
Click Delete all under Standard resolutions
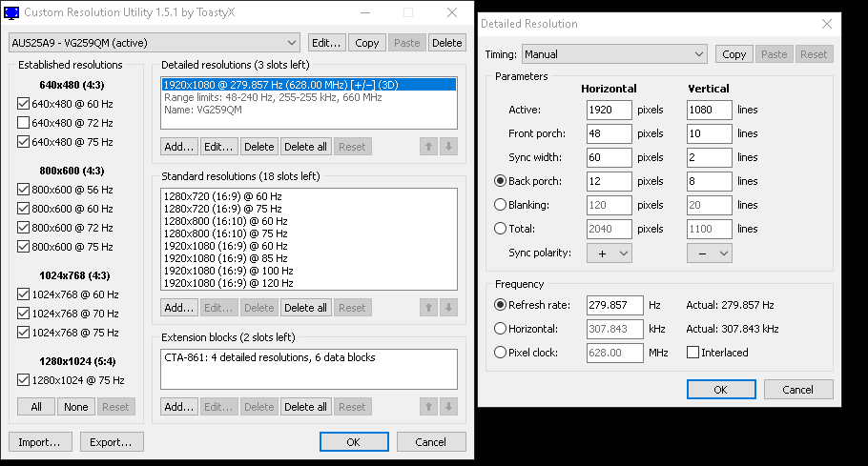(x=306, y=308)
